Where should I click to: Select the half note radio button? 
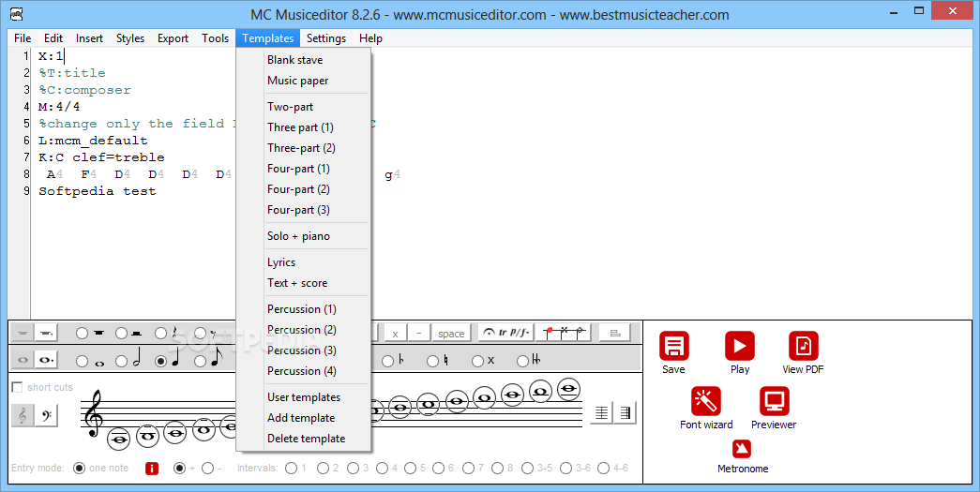[121, 361]
